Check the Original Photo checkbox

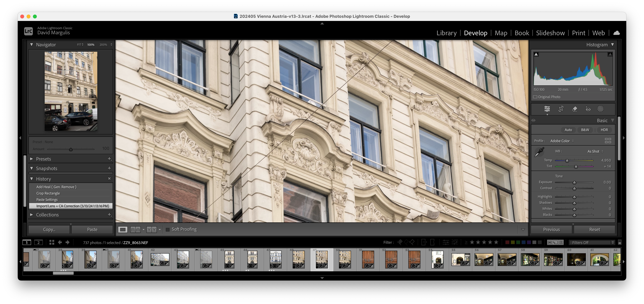535,97
